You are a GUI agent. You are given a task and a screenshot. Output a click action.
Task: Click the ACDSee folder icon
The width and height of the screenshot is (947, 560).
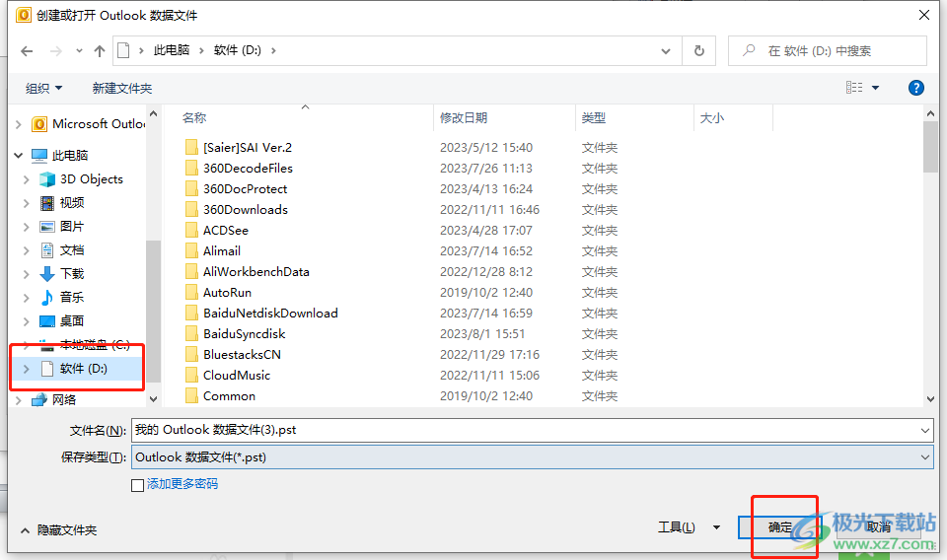191,231
